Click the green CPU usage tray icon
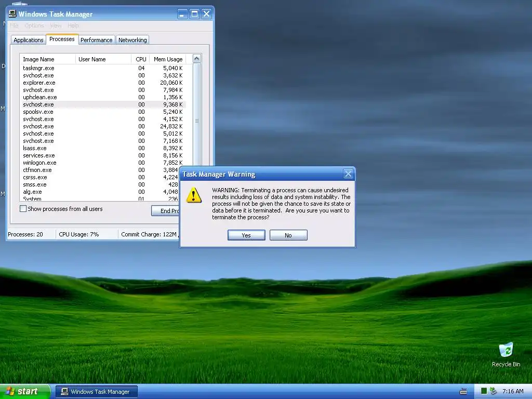Screen dimensions: 532x399 point(484,391)
